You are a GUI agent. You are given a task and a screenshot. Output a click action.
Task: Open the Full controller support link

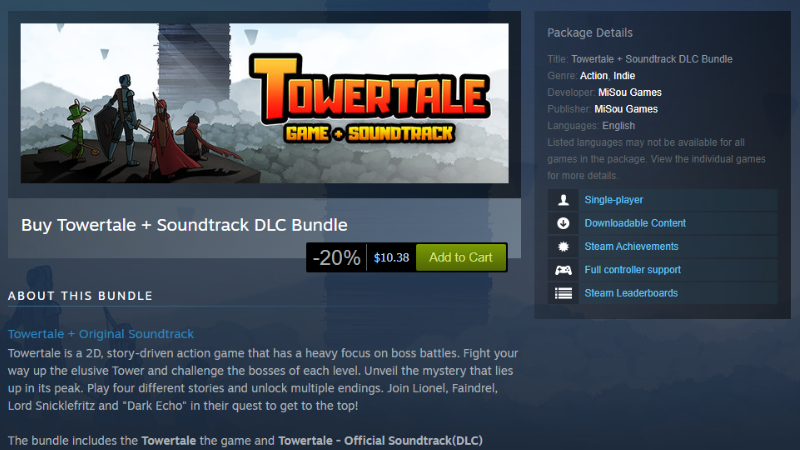click(632, 270)
